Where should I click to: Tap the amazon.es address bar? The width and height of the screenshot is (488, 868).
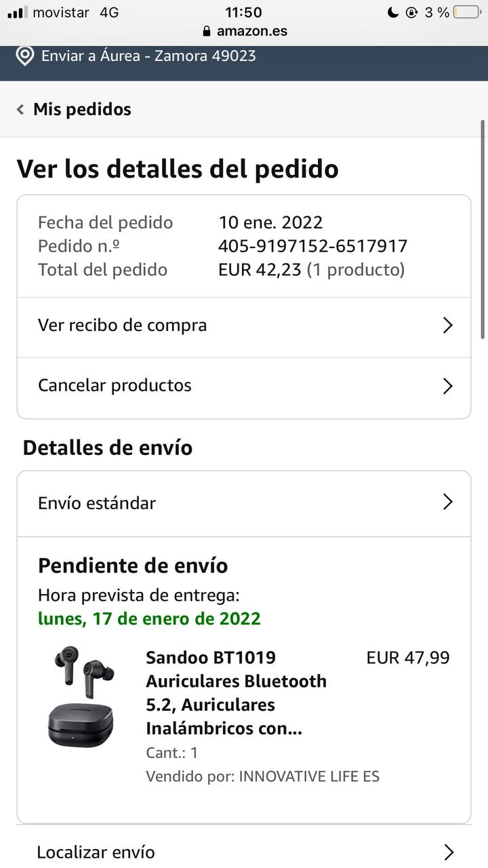[251, 31]
